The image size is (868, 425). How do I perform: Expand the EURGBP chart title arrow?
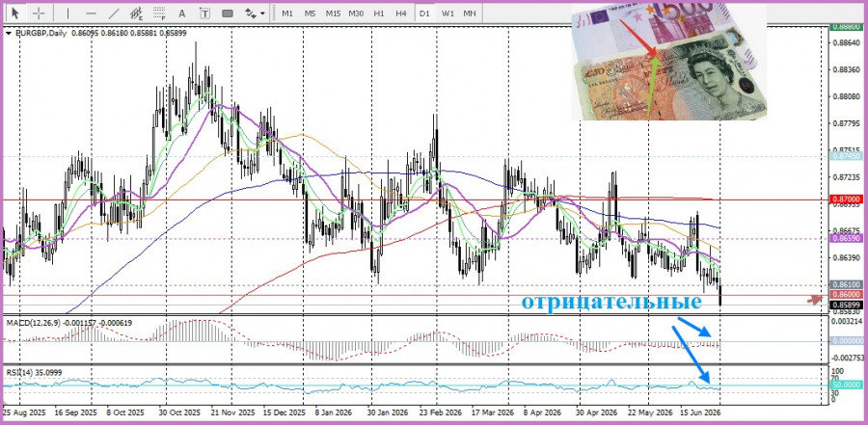click(x=9, y=33)
